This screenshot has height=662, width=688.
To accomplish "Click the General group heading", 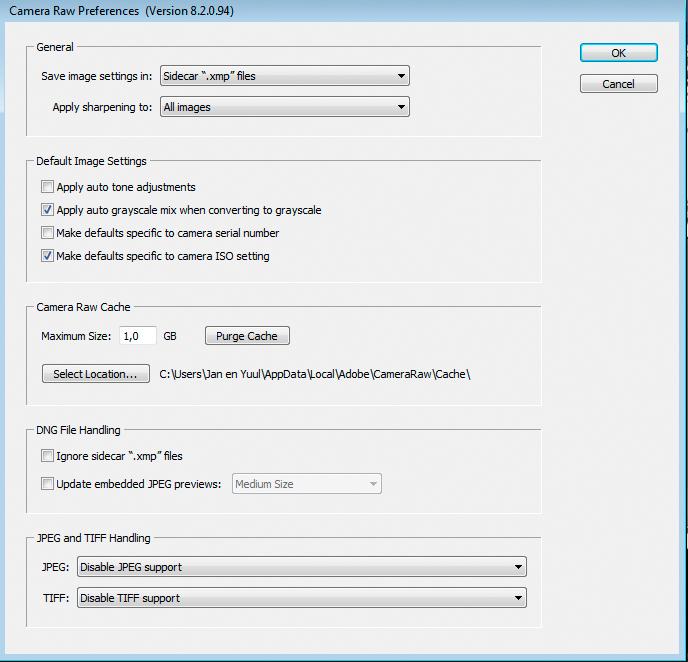I will click(x=55, y=47).
